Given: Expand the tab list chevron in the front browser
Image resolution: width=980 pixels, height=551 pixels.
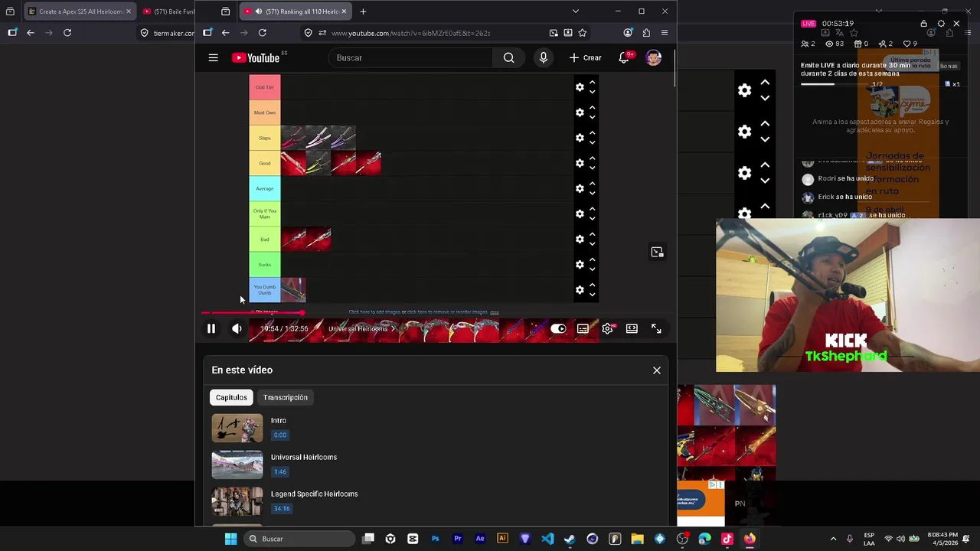Looking at the screenshot, I should [x=575, y=11].
